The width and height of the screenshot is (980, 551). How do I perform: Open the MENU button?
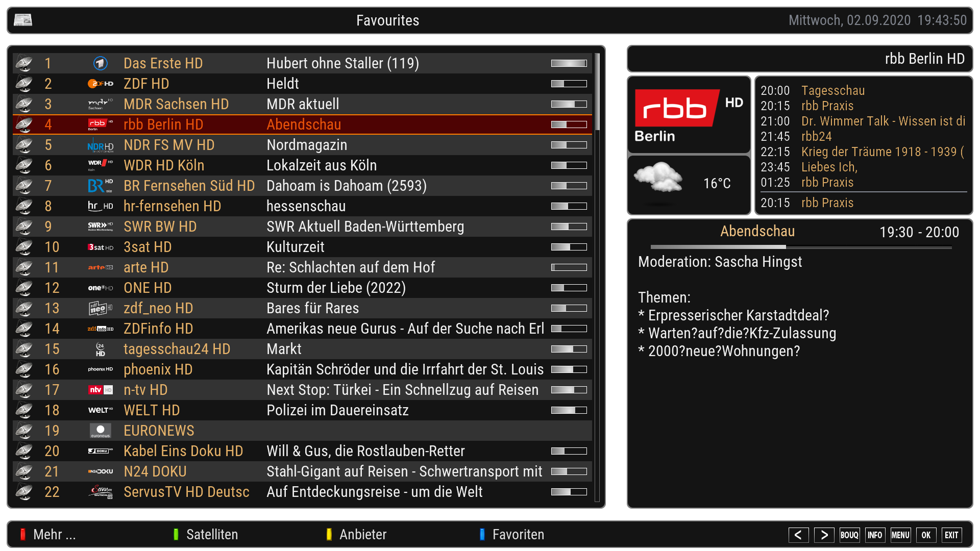[900, 535]
